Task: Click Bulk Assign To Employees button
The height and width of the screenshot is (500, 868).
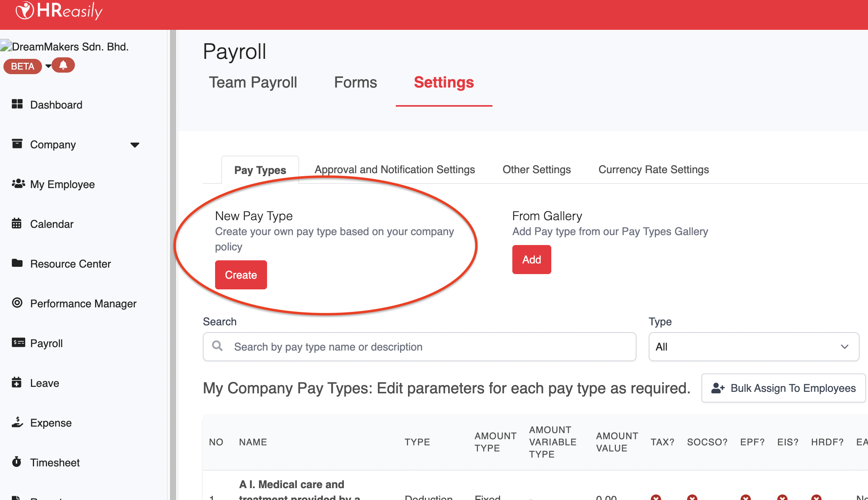Action: pyautogui.click(x=783, y=388)
